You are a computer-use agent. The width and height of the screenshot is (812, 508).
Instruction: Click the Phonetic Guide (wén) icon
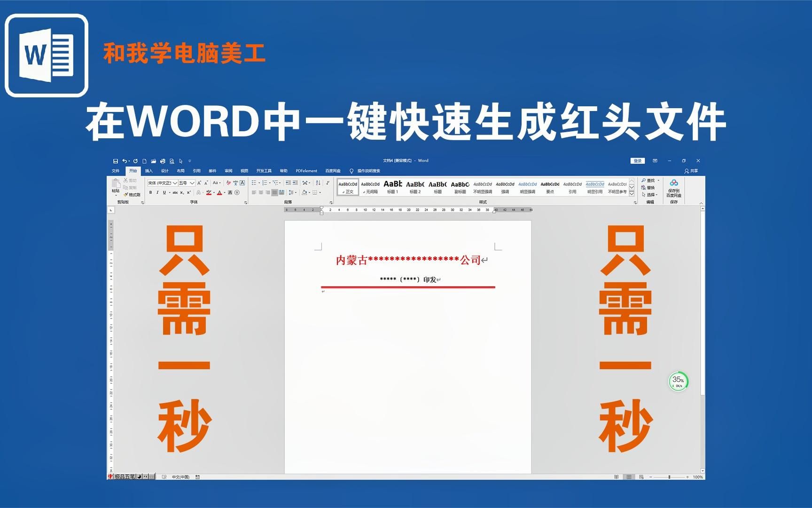[x=235, y=183]
